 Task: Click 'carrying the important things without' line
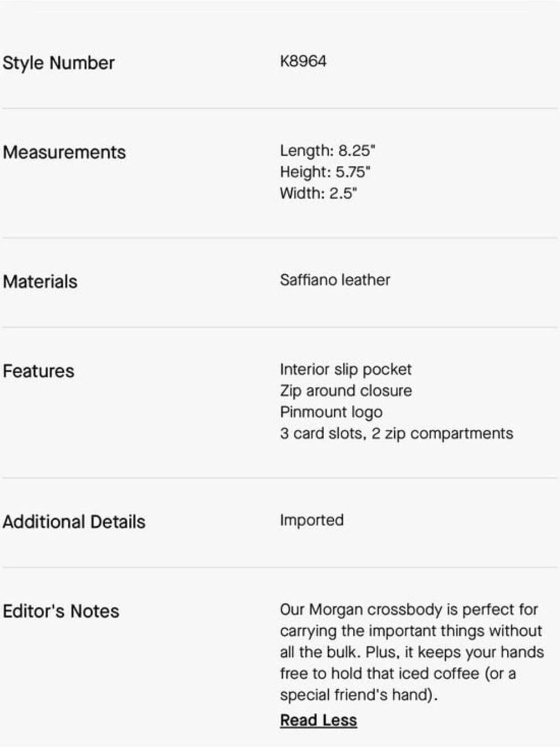coord(411,631)
